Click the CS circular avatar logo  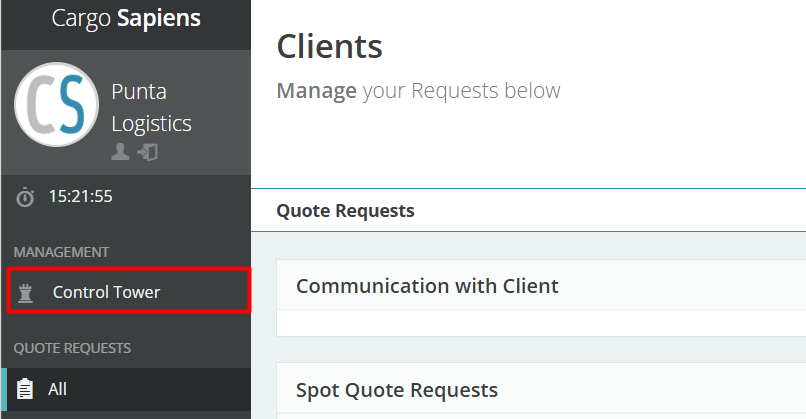click(56, 105)
